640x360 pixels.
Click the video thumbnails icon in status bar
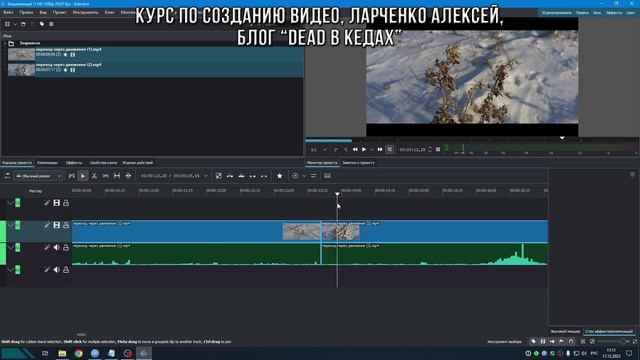click(543, 341)
